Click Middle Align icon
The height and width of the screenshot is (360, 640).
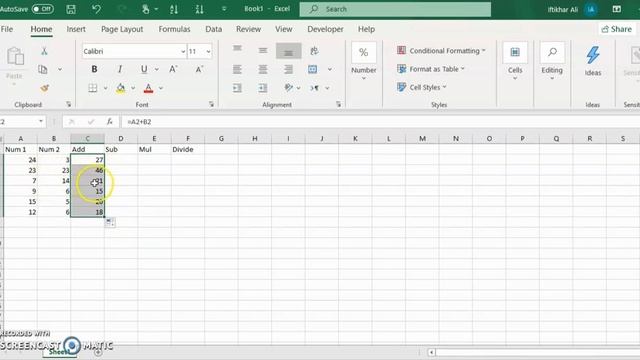[x=263, y=50]
